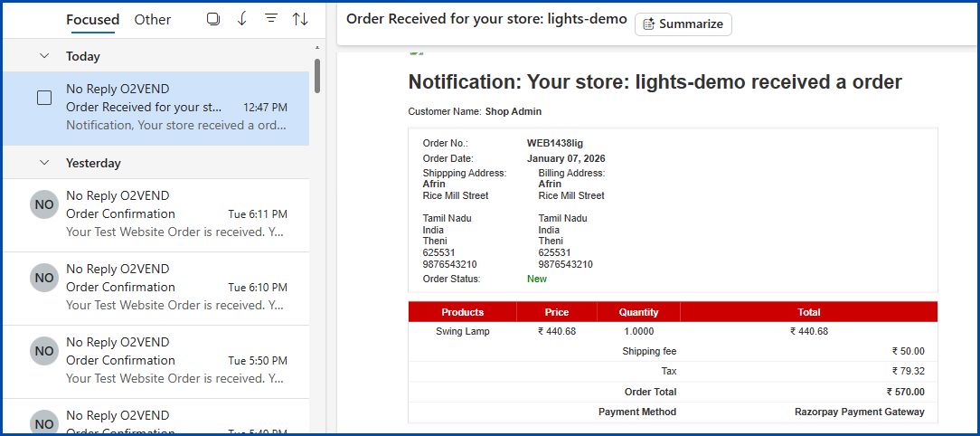Image resolution: width=980 pixels, height=436 pixels.
Task: Click the Quantity column header
Action: pyautogui.click(x=639, y=311)
